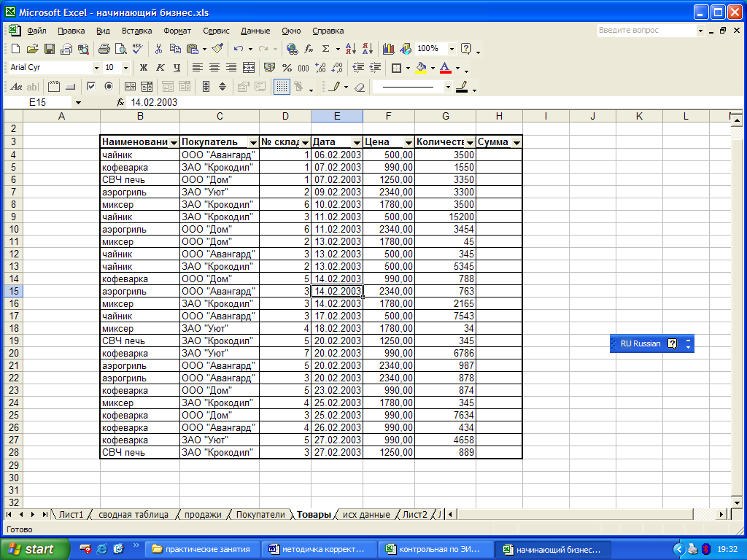Increase cell indent
Screen dimensions: 747x560
(x=376, y=68)
